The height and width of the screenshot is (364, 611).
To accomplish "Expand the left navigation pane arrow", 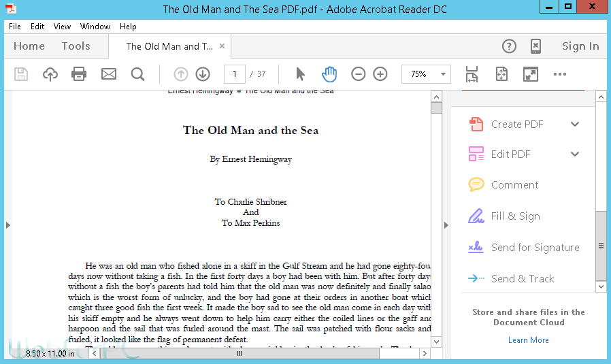I will click(x=7, y=225).
